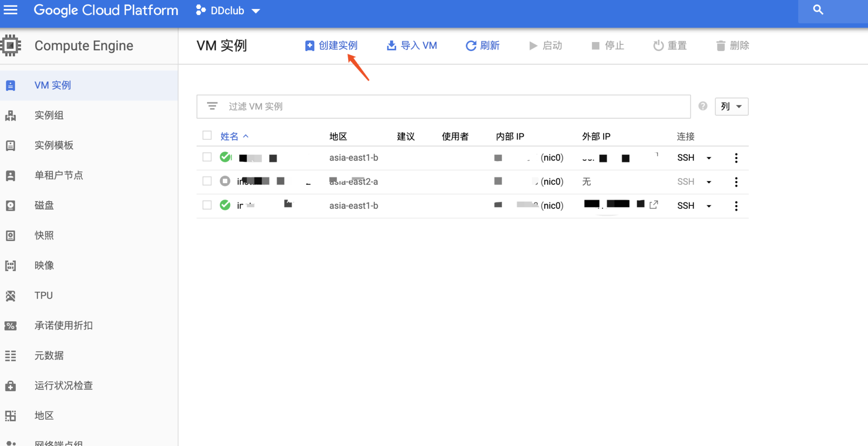Screen dimensions: 868x446
Task: Open the DDclub project selector dropdown
Action: tap(228, 10)
